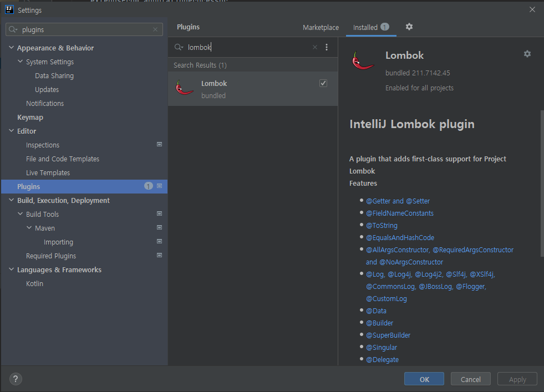Click the magnifier icon in plugin search field

179,47
